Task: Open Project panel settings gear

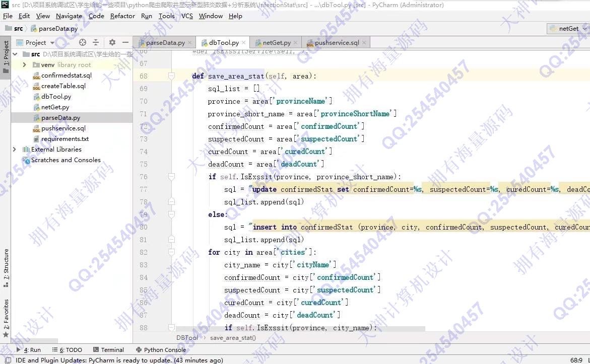Action: tap(112, 42)
